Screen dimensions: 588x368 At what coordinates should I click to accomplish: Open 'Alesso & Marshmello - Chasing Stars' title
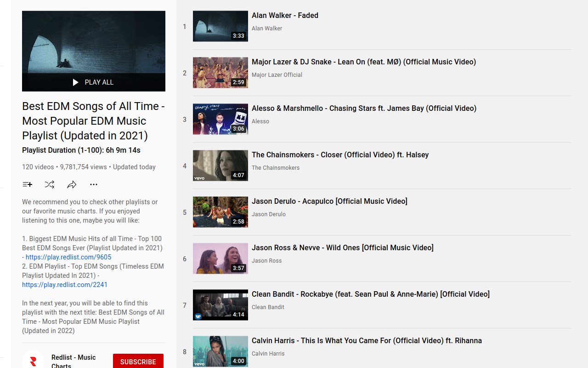click(364, 108)
